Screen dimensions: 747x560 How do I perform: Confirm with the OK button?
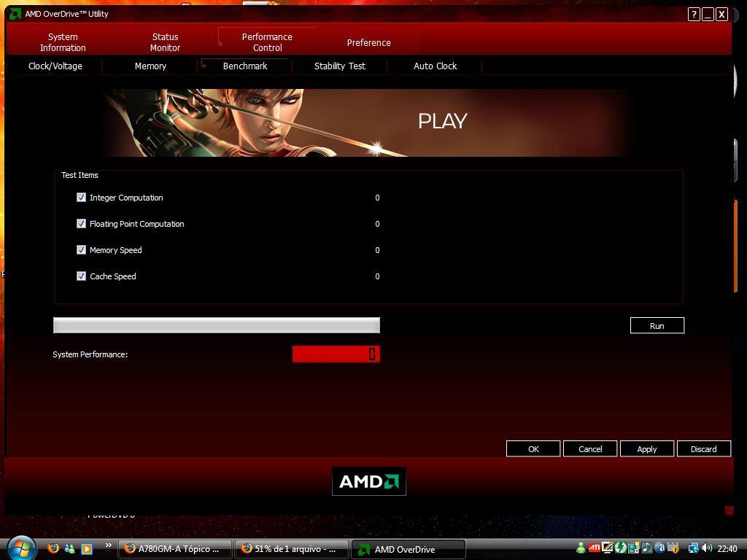[533, 448]
